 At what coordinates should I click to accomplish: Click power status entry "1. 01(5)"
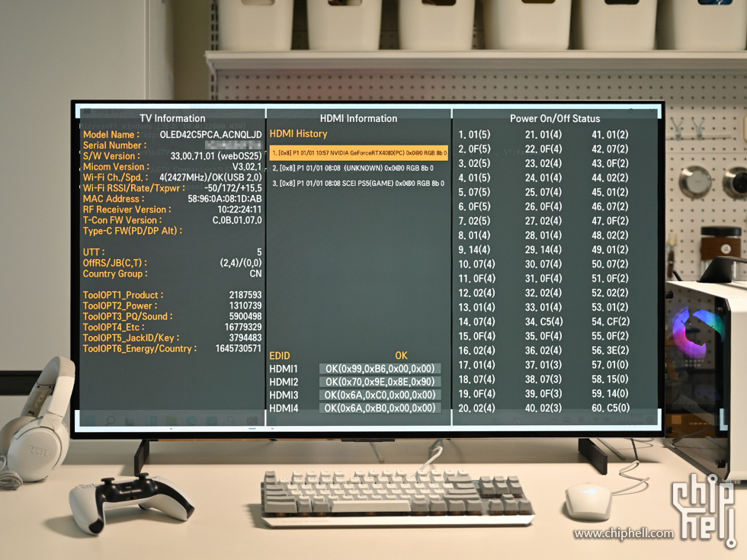click(474, 135)
